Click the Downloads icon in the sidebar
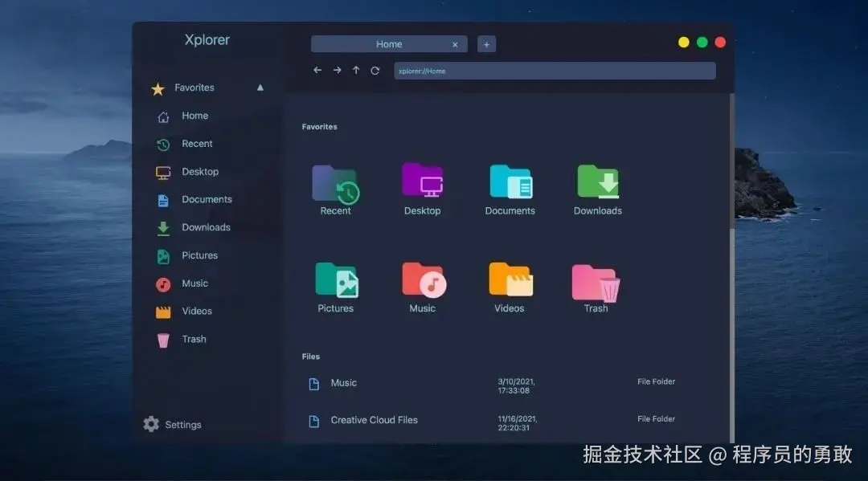 tap(206, 227)
